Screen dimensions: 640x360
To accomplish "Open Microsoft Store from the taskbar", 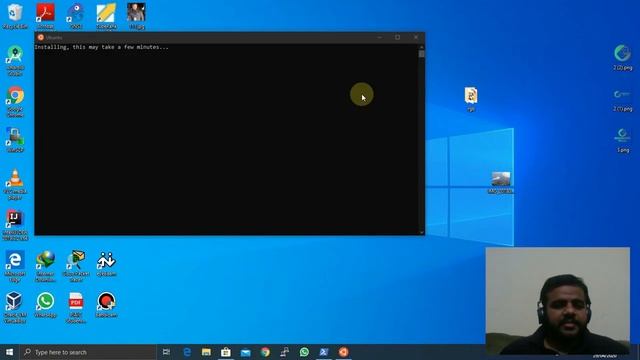I will tap(226, 352).
